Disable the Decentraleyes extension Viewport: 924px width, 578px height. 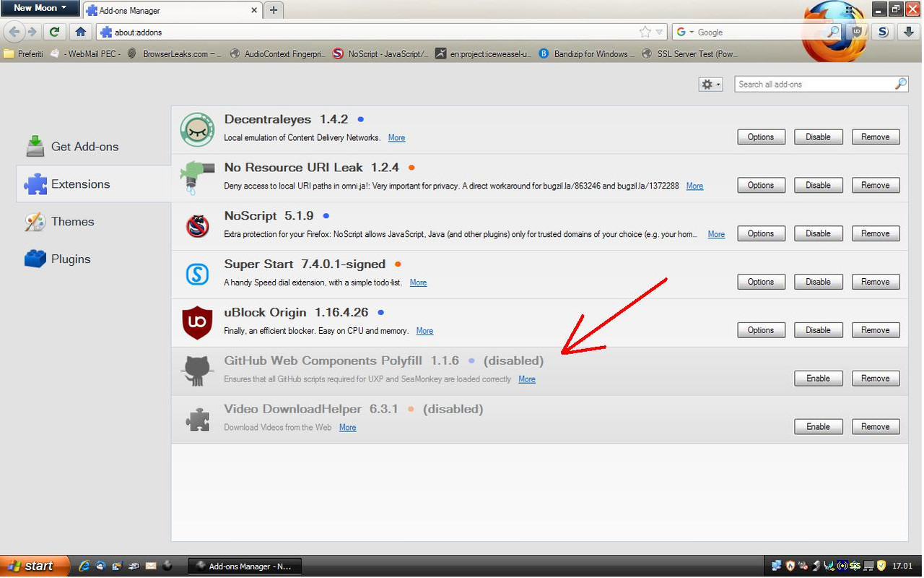click(x=818, y=137)
